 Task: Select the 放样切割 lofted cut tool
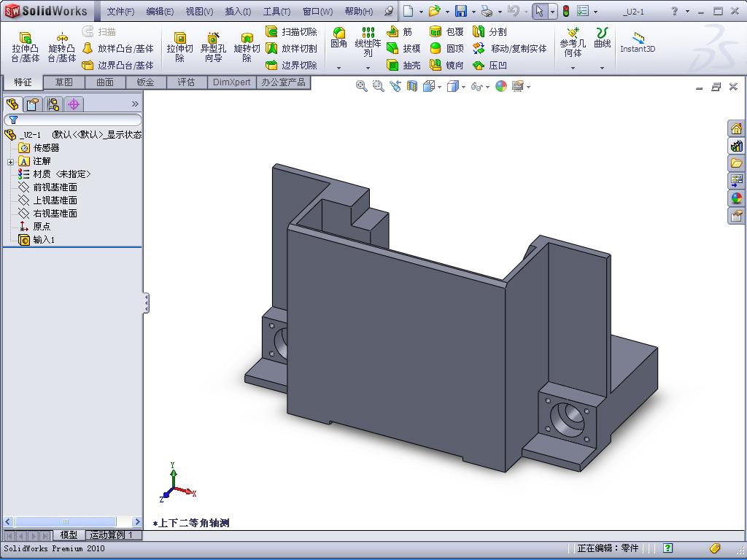click(x=291, y=48)
